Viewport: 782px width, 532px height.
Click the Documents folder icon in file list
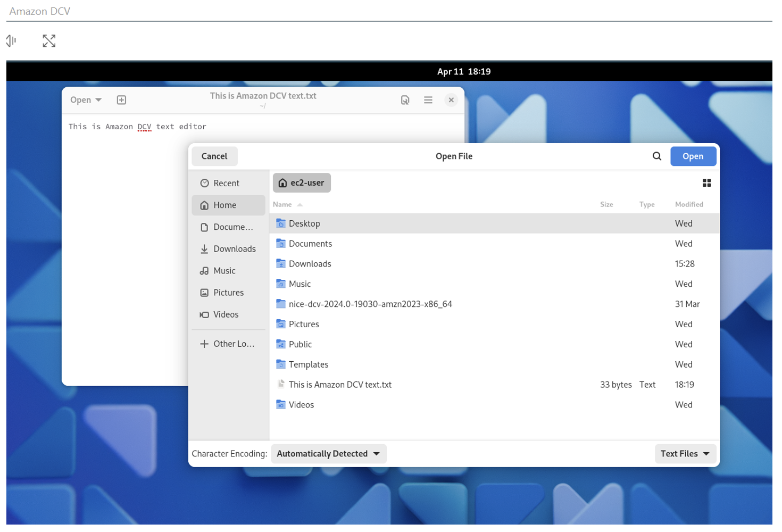click(281, 244)
